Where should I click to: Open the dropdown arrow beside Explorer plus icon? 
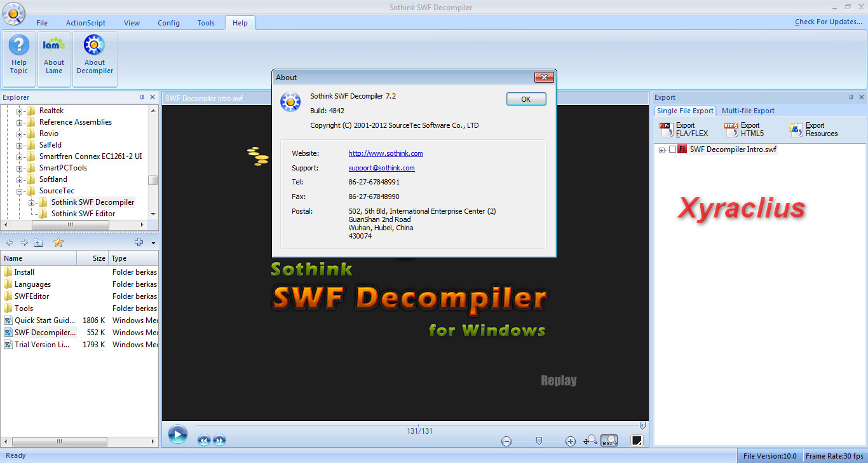(153, 243)
